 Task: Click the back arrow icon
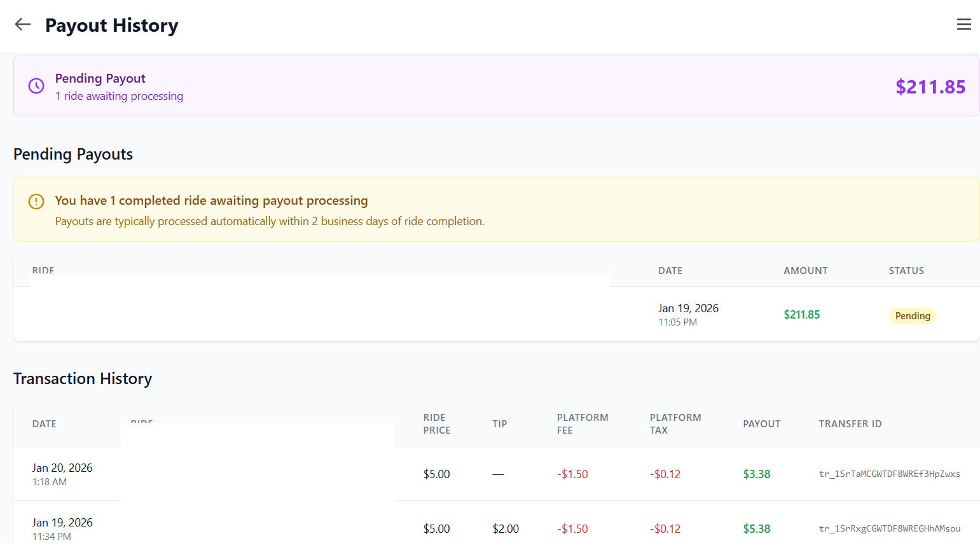click(22, 24)
